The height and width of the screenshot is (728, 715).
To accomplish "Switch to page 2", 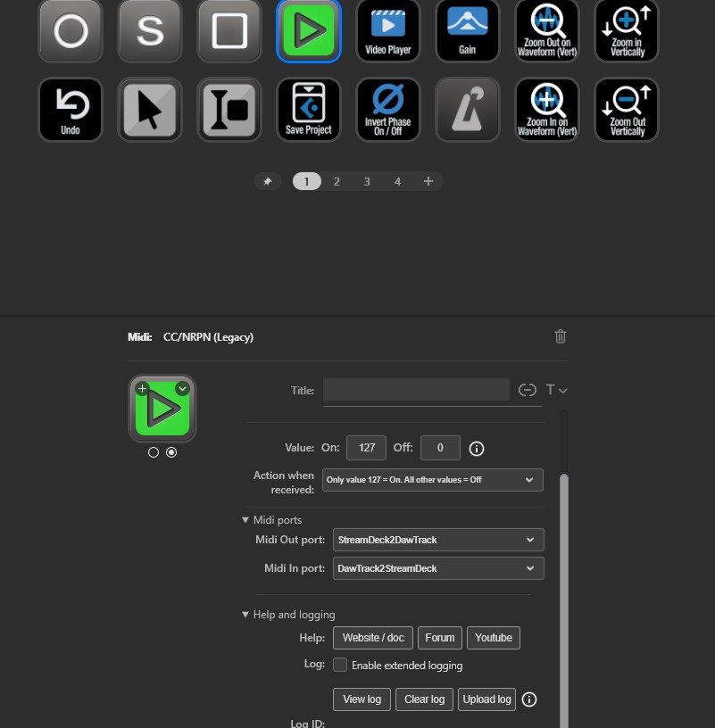I will coord(337,181).
